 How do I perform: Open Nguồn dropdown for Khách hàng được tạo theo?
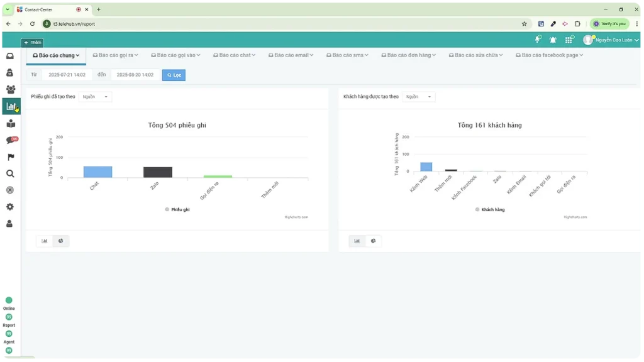pos(419,97)
